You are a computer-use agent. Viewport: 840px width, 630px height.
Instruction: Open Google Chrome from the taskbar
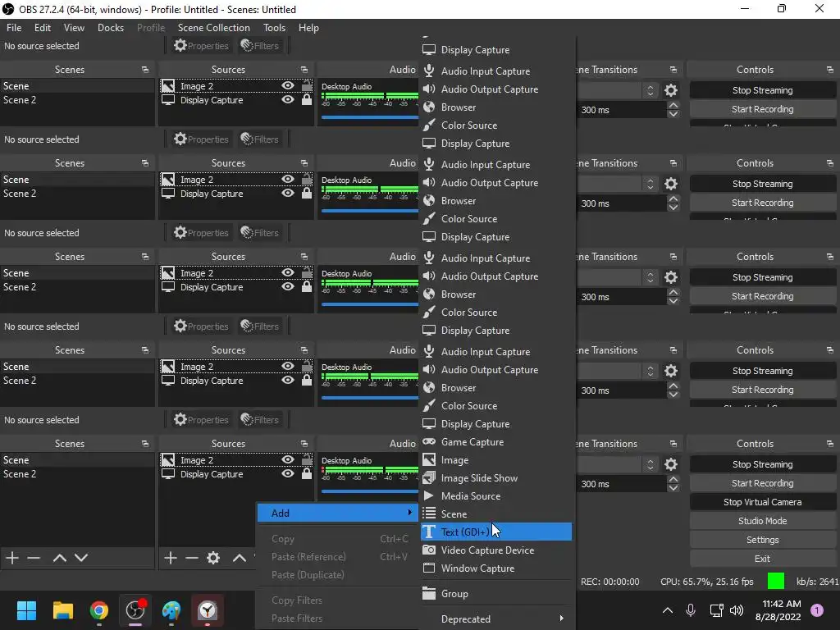[x=99, y=610]
